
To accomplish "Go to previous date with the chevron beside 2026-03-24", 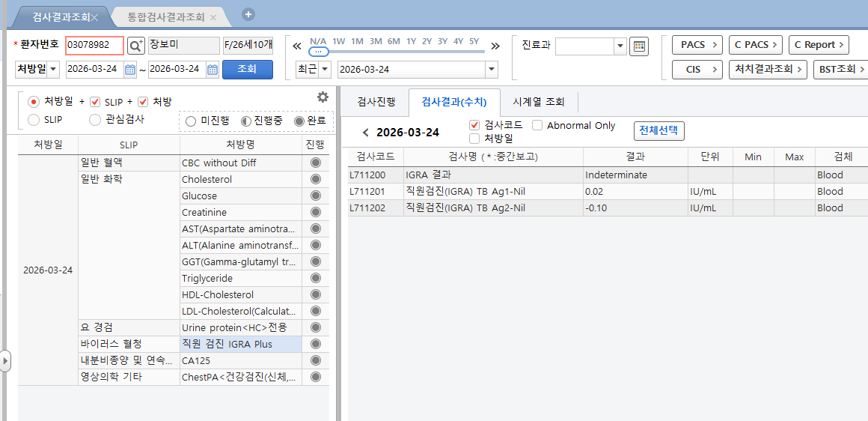I will point(365,133).
